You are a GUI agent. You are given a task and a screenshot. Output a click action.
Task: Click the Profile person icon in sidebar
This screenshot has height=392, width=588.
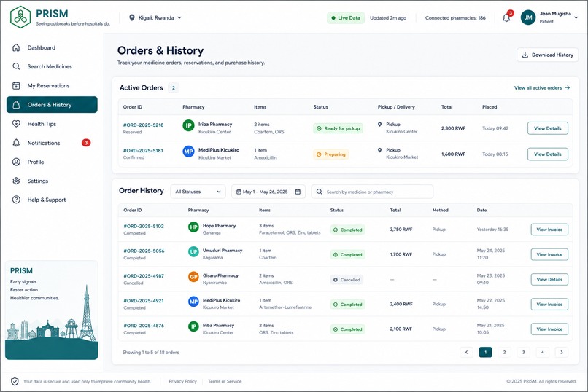16,162
